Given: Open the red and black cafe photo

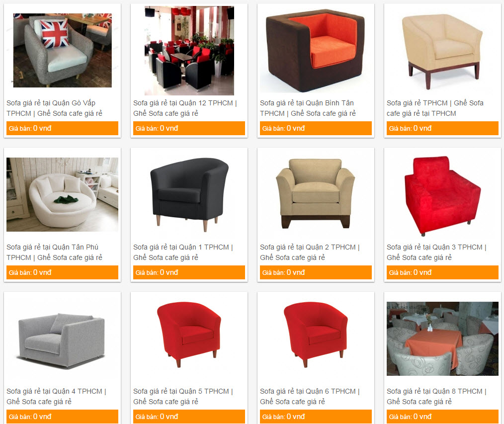Looking at the screenshot, I should pos(189,51).
